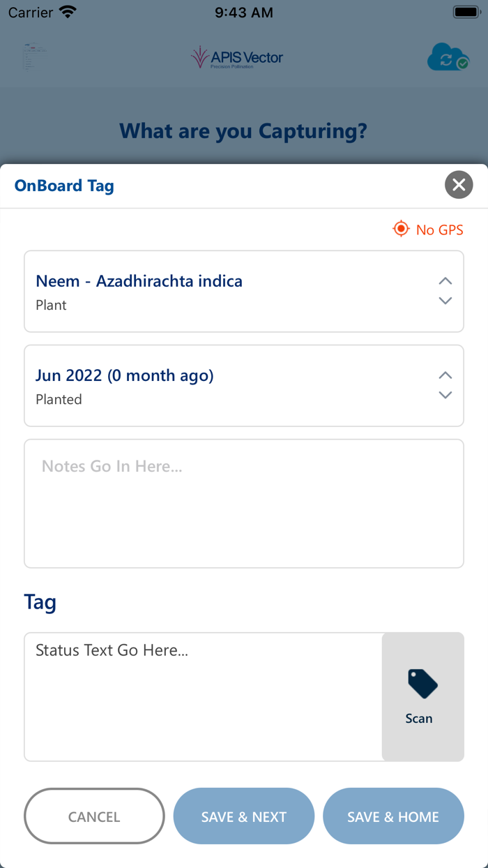This screenshot has height=868, width=488.
Task: Click down chevron on Neem plant selector
Action: (x=445, y=301)
